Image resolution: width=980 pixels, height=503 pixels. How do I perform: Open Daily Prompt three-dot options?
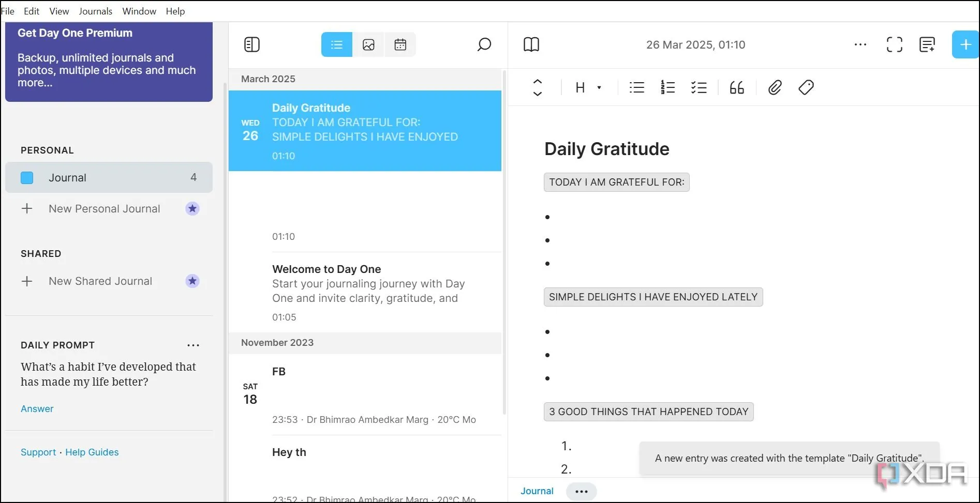click(x=193, y=345)
